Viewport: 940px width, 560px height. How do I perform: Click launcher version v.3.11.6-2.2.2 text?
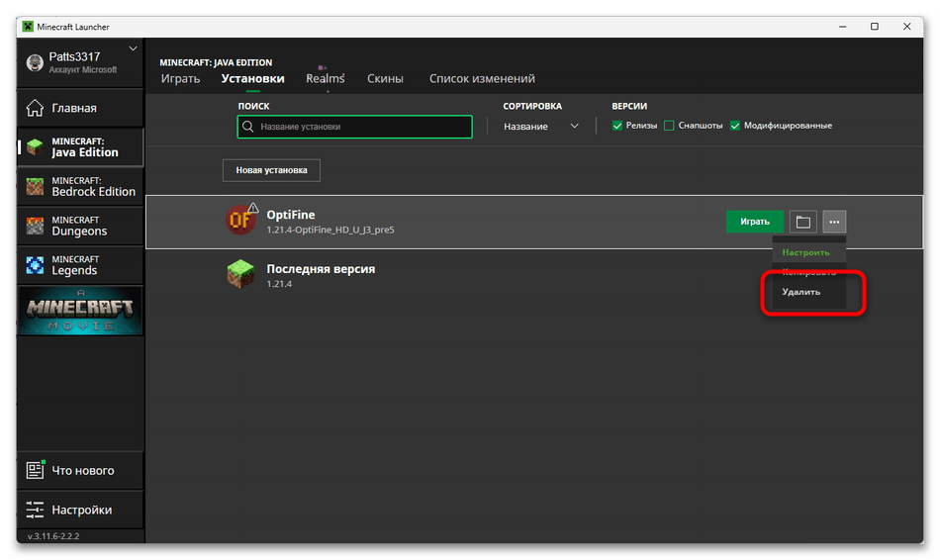[53, 536]
